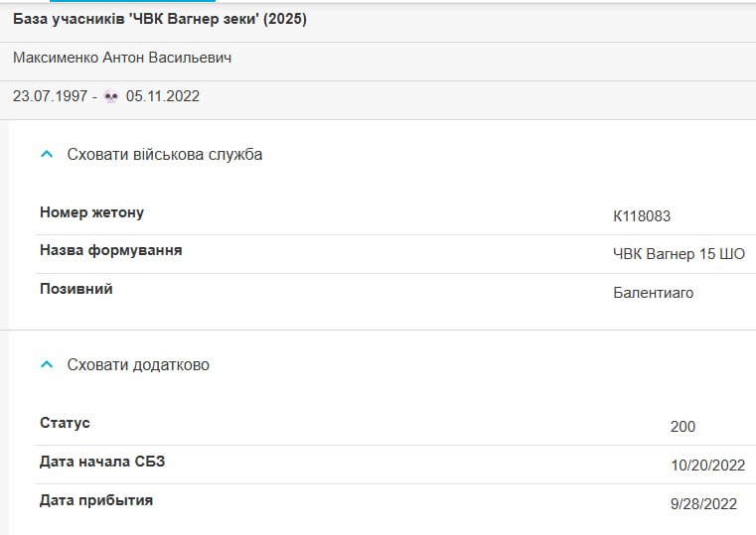Viewport: 756px width, 535px height.
Task: Click the Дата начала СБЗ label
Action: coord(102,462)
